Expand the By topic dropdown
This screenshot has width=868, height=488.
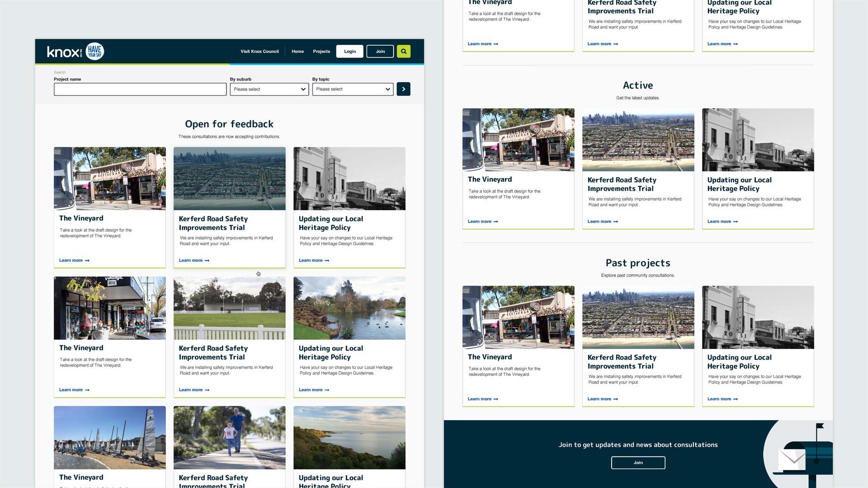[353, 89]
